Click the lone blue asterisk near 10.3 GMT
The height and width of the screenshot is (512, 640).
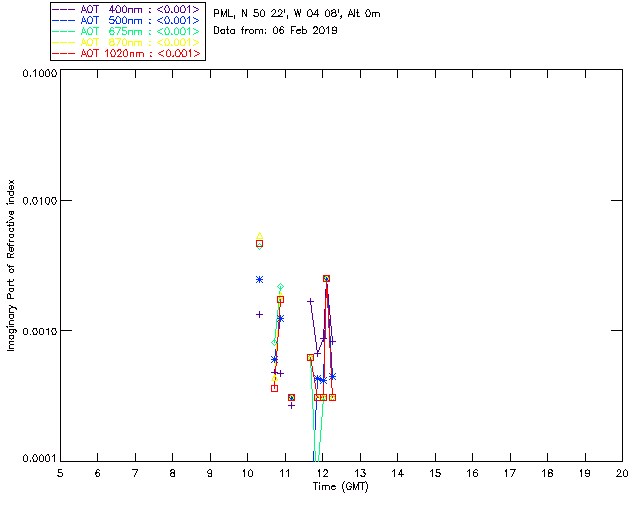click(x=259, y=280)
